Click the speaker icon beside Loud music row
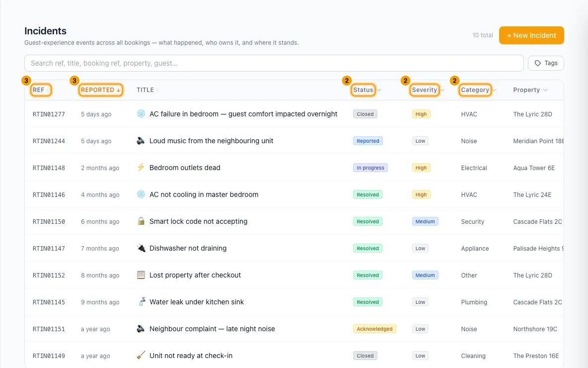588x368 pixels. point(141,141)
